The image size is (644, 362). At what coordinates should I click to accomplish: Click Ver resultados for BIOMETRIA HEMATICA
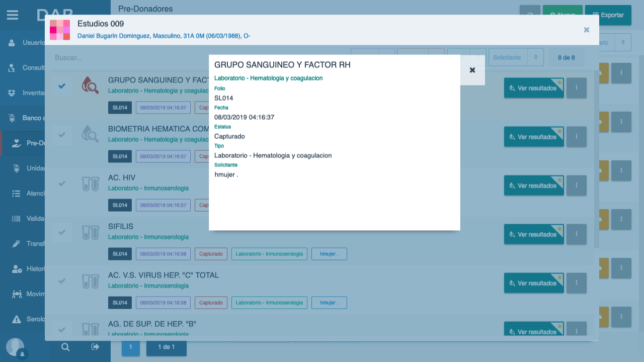coord(534,137)
